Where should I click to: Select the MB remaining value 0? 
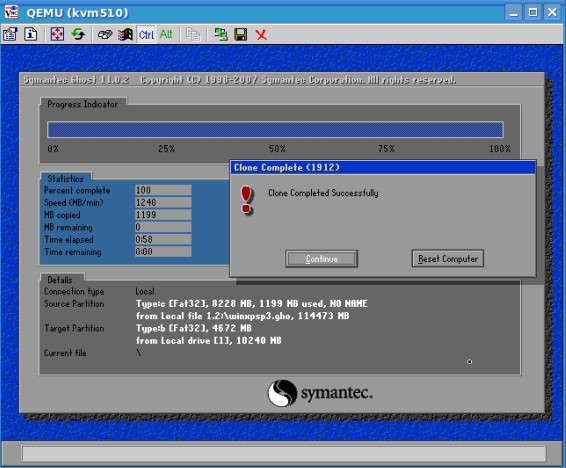point(163,227)
